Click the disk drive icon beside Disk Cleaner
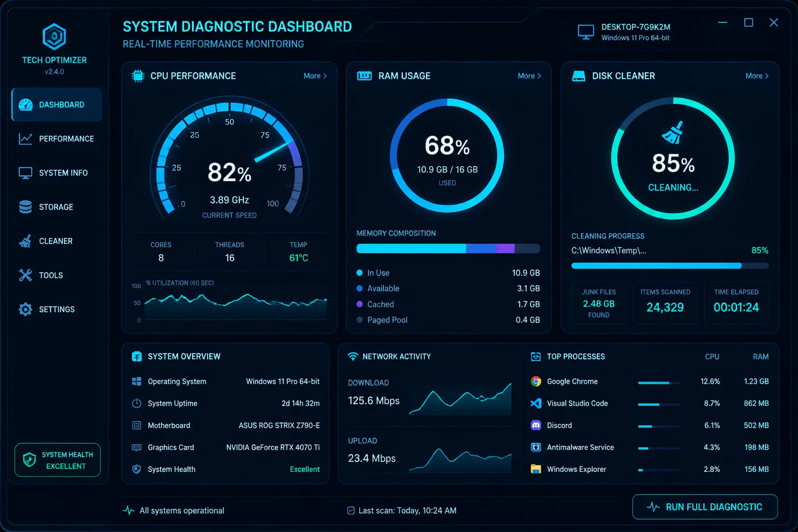798x532 pixels. (x=578, y=76)
